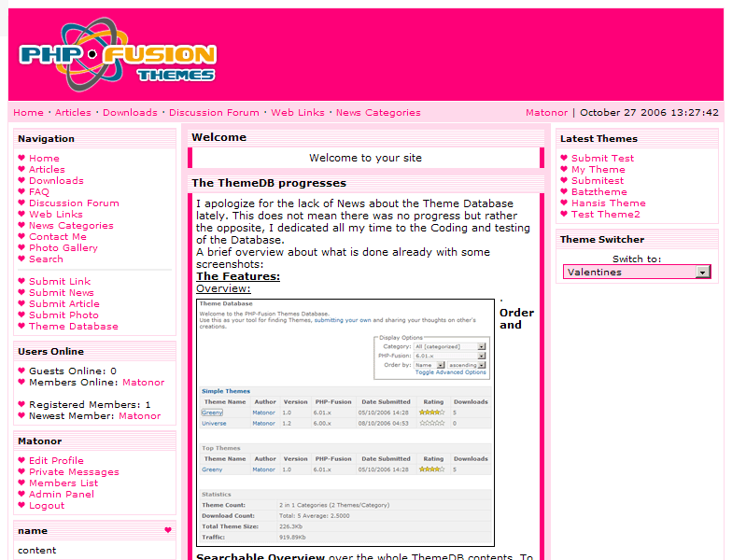Screen dimensions: 732x560
Task: Open Submitest in Latest Themes
Action: (598, 181)
